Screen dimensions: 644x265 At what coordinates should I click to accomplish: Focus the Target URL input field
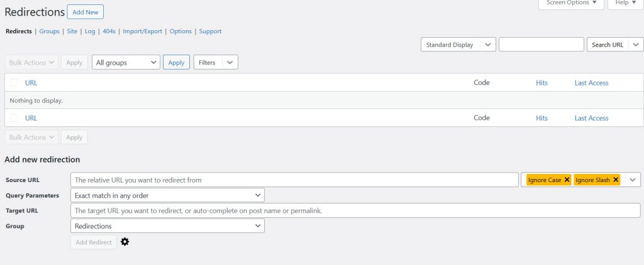pyautogui.click(x=355, y=210)
